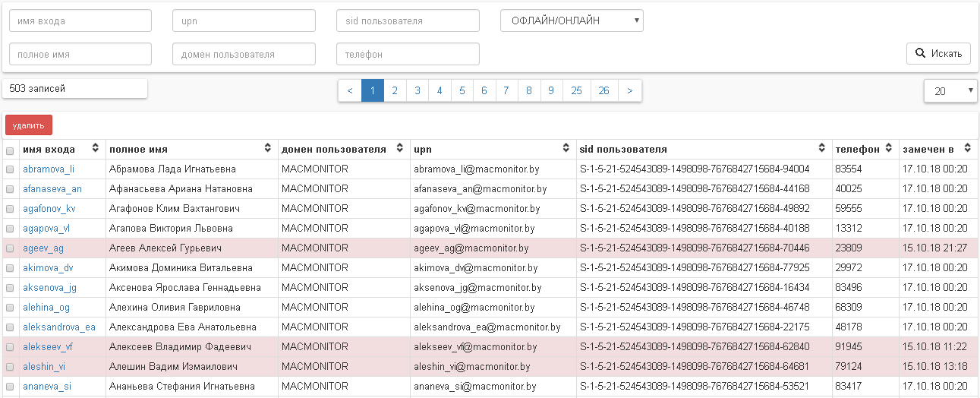The width and height of the screenshot is (980, 398).
Task: Open the afanaseva_an user link
Action: [52, 189]
